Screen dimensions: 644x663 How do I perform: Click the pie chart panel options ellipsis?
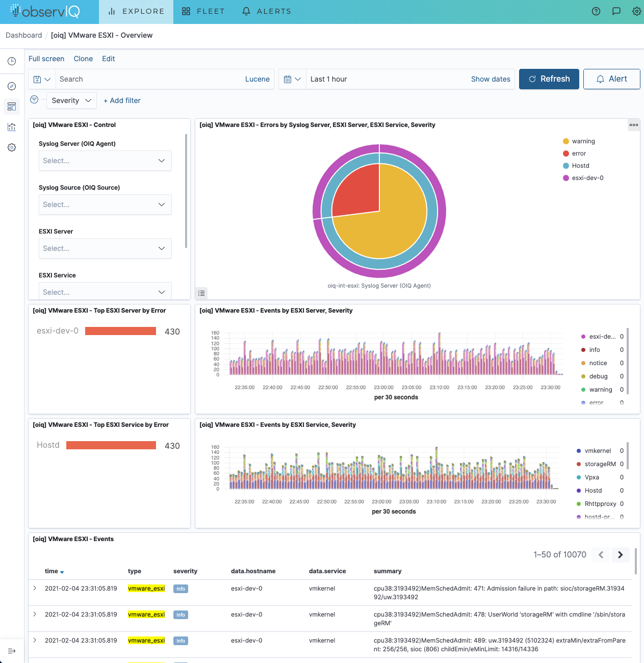pyautogui.click(x=634, y=125)
